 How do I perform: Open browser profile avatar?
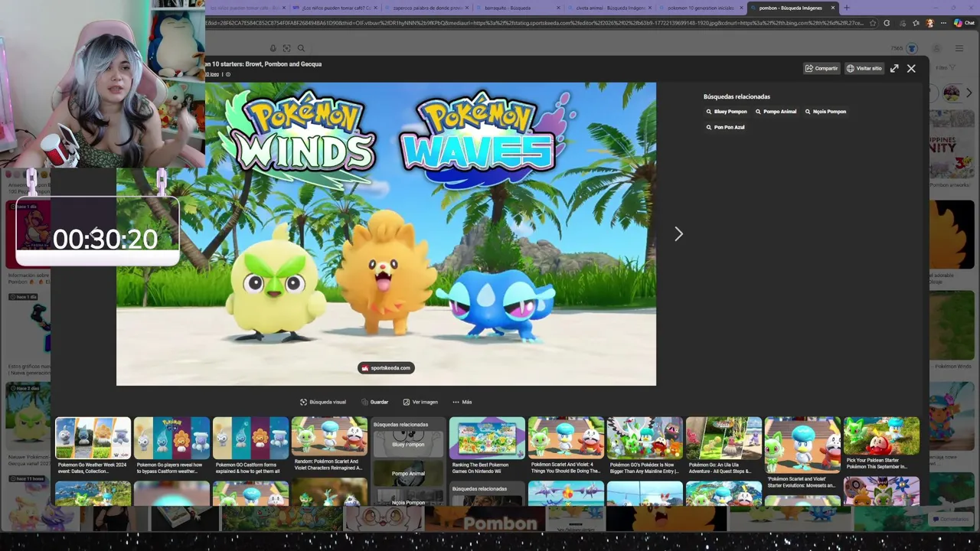pos(930,23)
